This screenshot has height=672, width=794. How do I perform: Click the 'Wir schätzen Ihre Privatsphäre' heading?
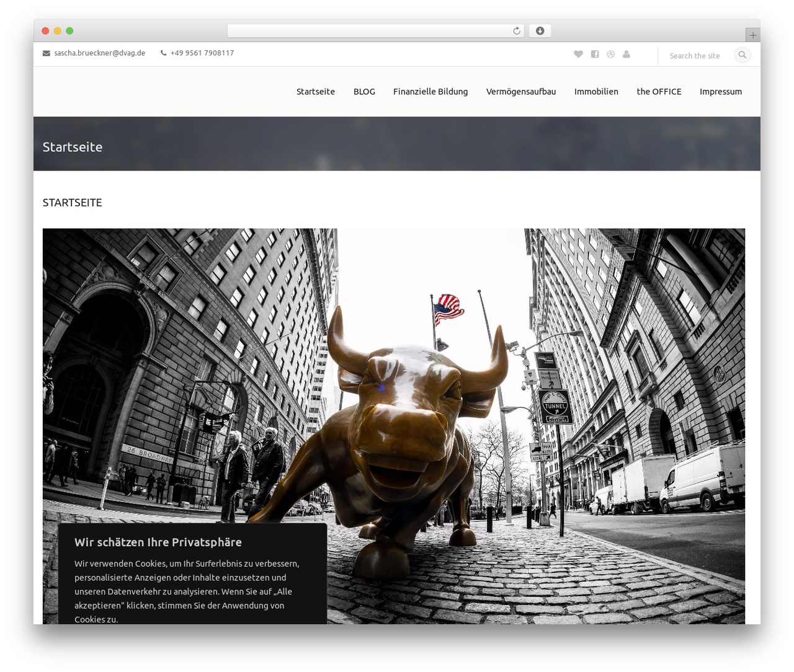point(158,542)
